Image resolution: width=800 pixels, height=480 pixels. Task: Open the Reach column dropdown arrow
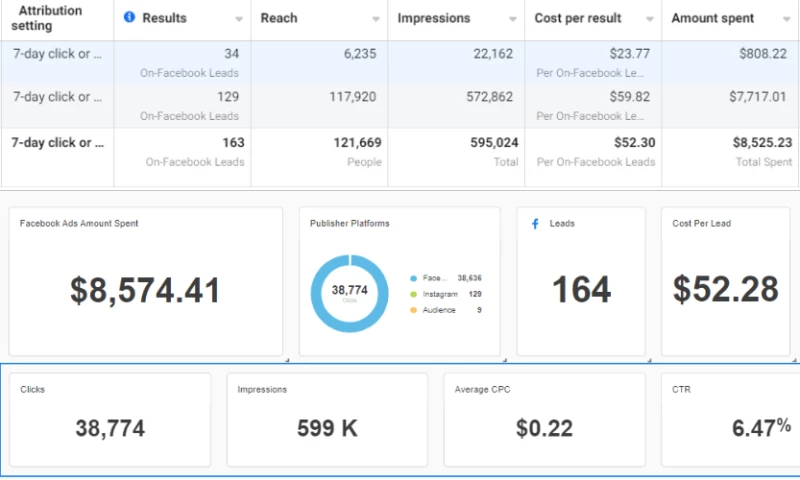[x=375, y=19]
